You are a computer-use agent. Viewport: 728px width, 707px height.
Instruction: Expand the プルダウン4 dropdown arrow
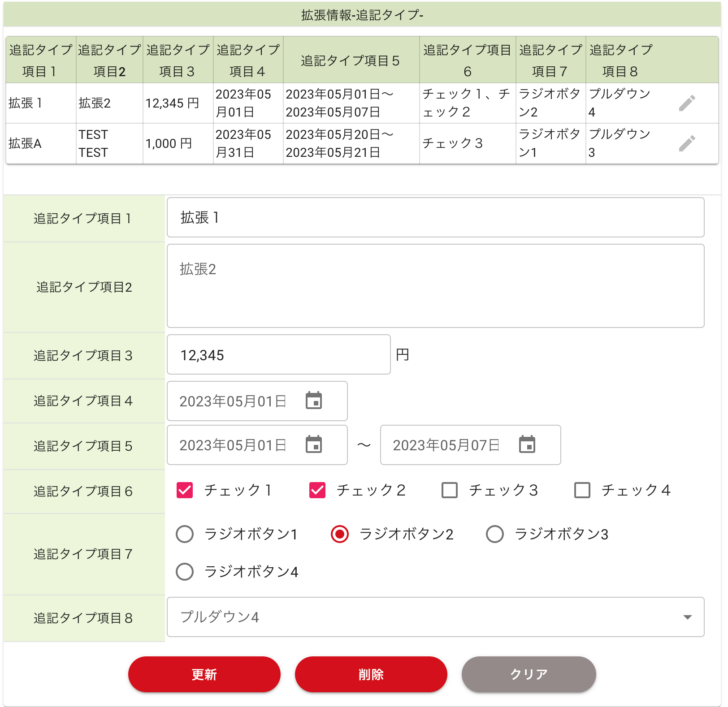coord(687,617)
